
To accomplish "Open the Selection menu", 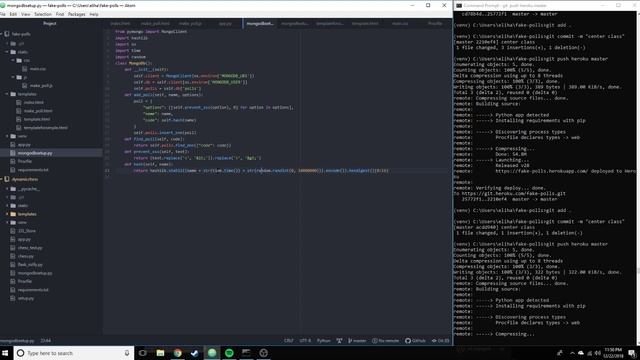I will (x=43, y=14).
